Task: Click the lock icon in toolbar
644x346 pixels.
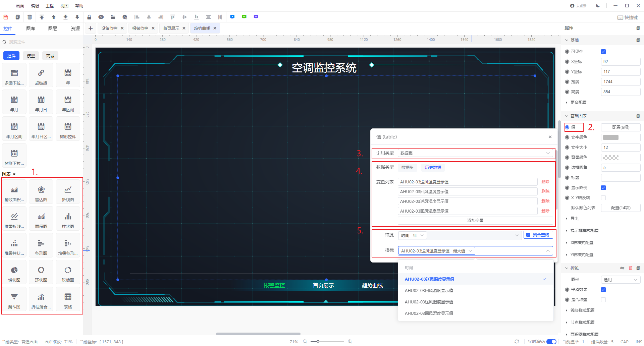Action: (89, 17)
